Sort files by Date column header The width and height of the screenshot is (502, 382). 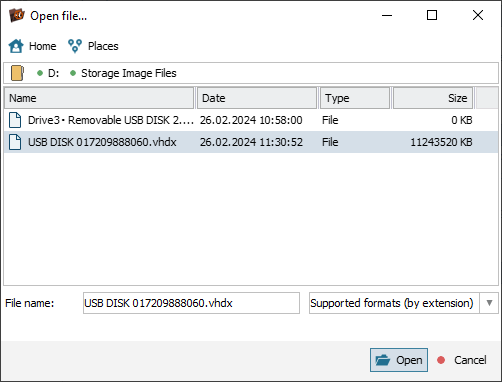tap(257, 98)
